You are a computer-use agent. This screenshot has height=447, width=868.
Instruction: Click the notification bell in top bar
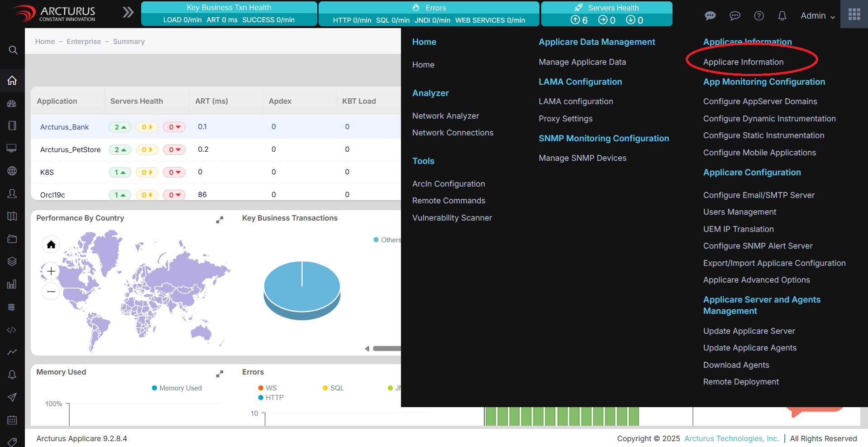(x=782, y=16)
